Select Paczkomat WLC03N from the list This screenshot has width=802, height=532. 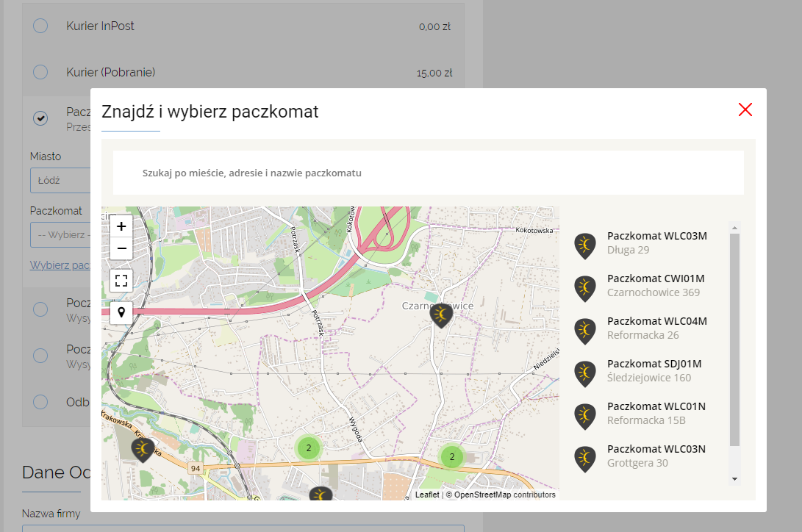(x=656, y=449)
